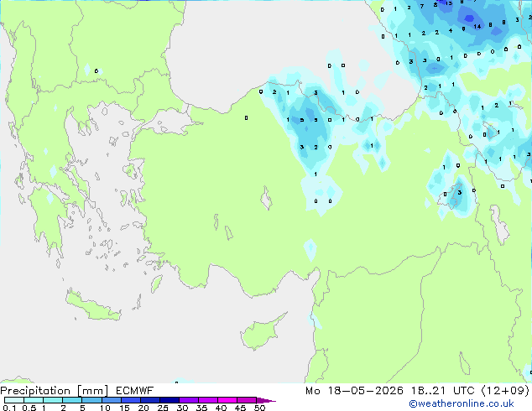Click the 10–15 mm legend color swatch

click(111, 400)
